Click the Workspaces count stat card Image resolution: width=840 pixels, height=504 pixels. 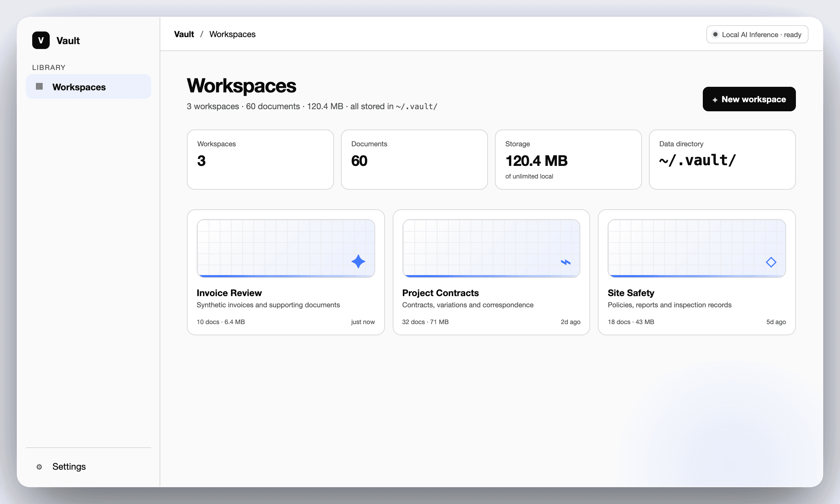pos(260,160)
